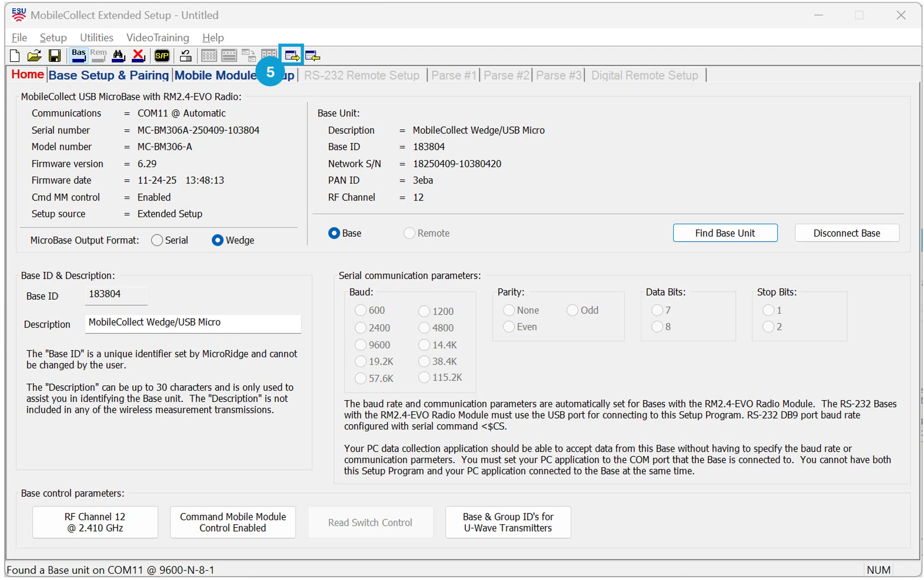The height and width of the screenshot is (580, 924).
Task: Click the binoculars Find Base icon
Action: coord(118,56)
